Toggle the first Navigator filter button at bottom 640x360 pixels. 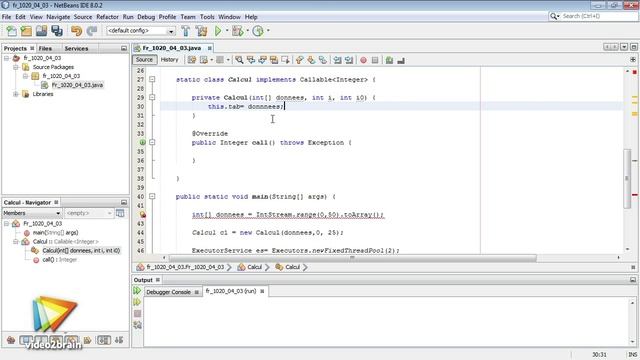pos(11,340)
